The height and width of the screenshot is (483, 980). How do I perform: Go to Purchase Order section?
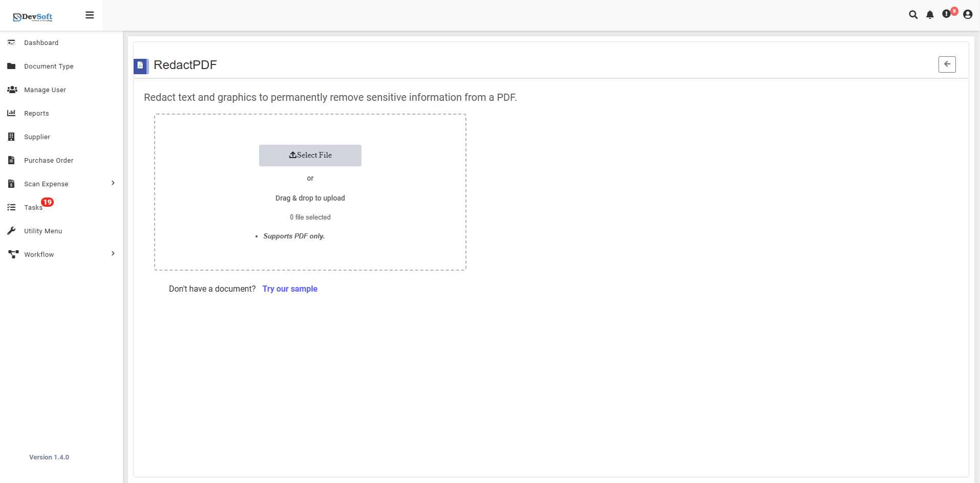pos(49,160)
